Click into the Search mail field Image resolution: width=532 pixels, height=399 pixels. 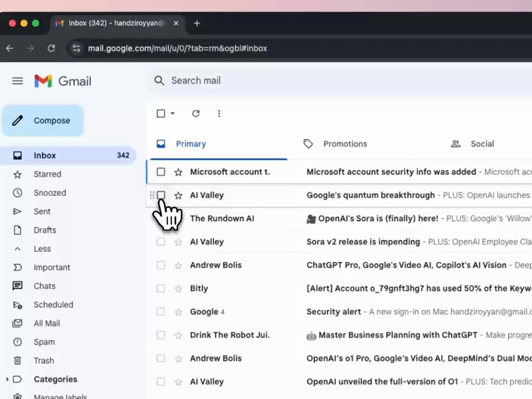pos(339,81)
